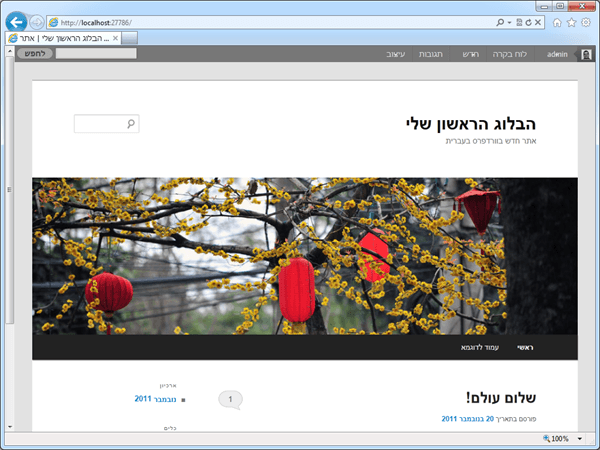
Task: Click the vertical scrollbar down arrow
Action: pos(10,427)
